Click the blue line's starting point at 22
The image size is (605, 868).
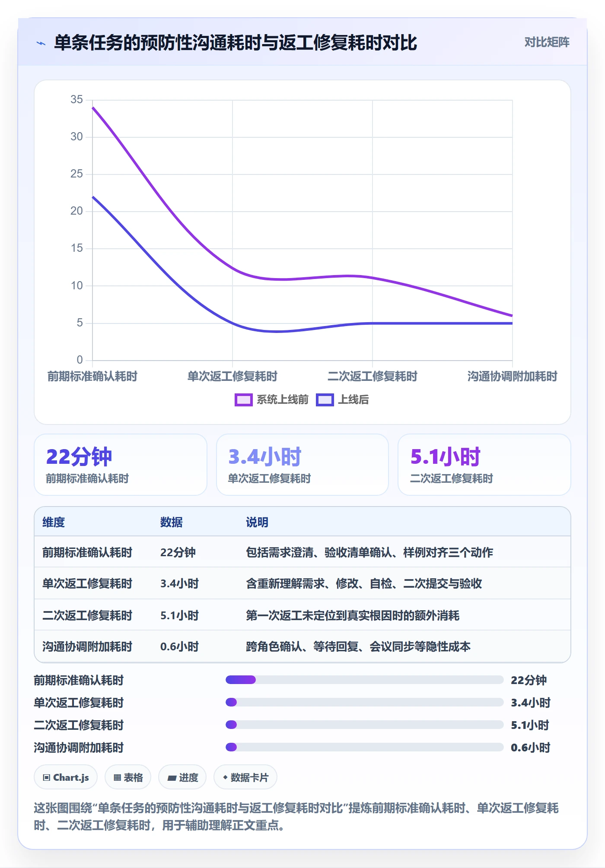[x=93, y=197]
